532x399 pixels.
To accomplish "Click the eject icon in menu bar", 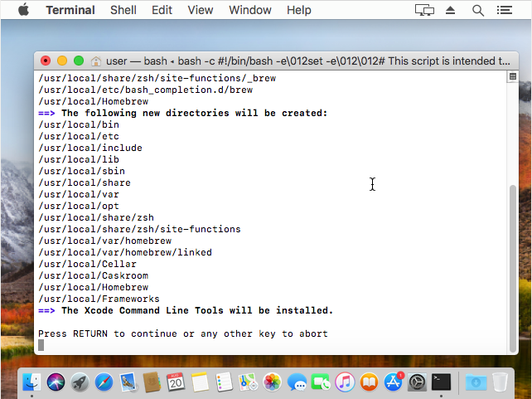I will point(450,10).
